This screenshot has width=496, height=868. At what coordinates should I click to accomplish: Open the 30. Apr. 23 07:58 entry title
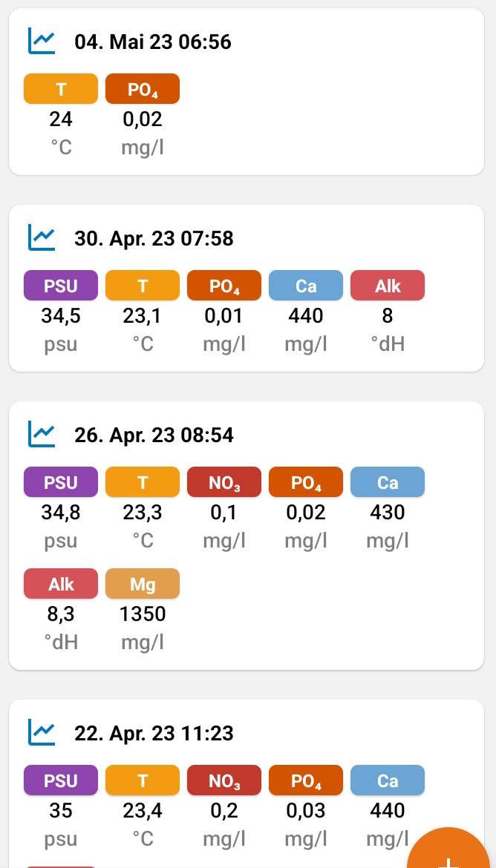154,238
